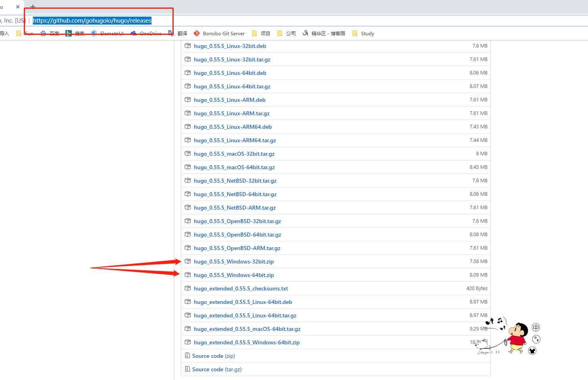The width and height of the screenshot is (588, 380).
Task: Open hugo_extended_0.55.5_checksums.txt link
Action: (x=241, y=288)
